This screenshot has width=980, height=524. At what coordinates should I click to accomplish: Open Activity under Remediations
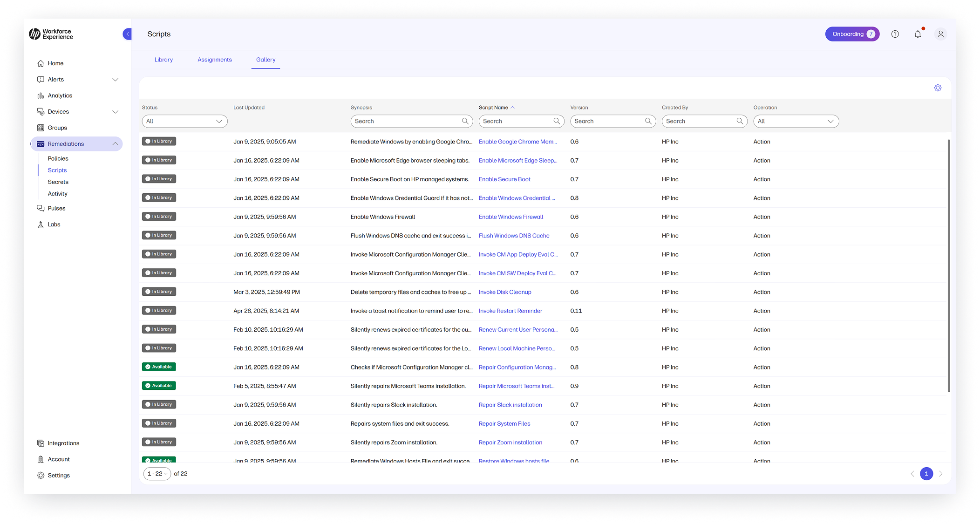tap(57, 194)
